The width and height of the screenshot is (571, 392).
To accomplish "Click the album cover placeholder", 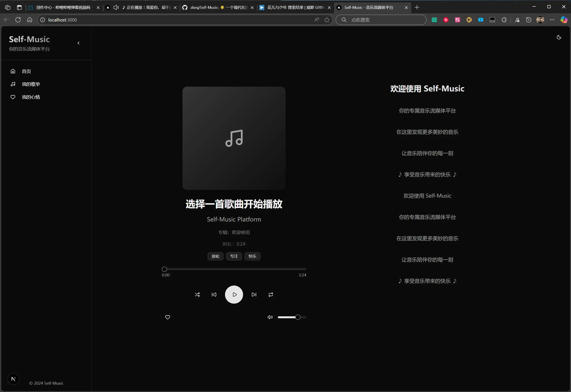I will [x=234, y=138].
